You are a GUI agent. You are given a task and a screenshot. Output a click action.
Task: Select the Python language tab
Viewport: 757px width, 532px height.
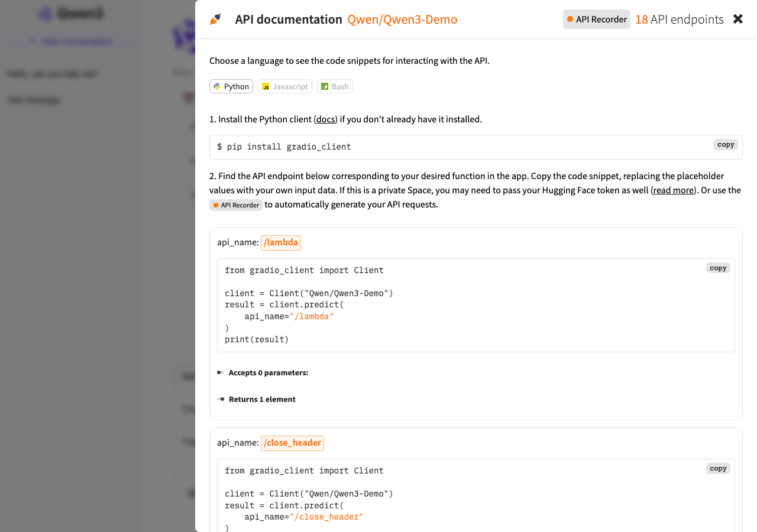click(x=231, y=86)
